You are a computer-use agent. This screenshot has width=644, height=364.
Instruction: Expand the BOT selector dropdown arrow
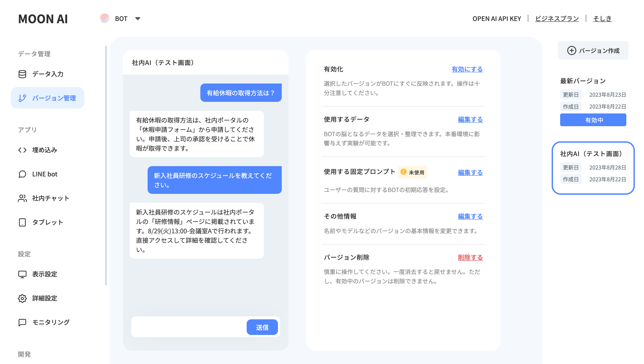(138, 19)
